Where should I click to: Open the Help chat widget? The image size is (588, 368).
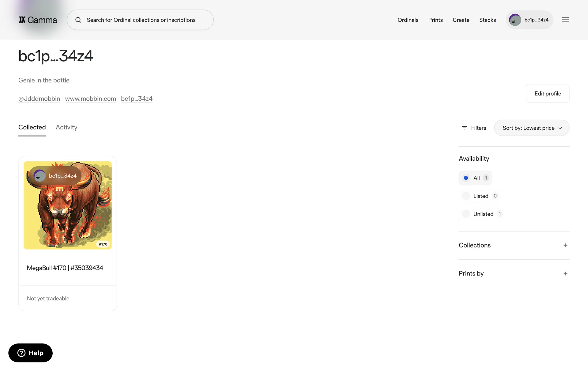pos(30,353)
